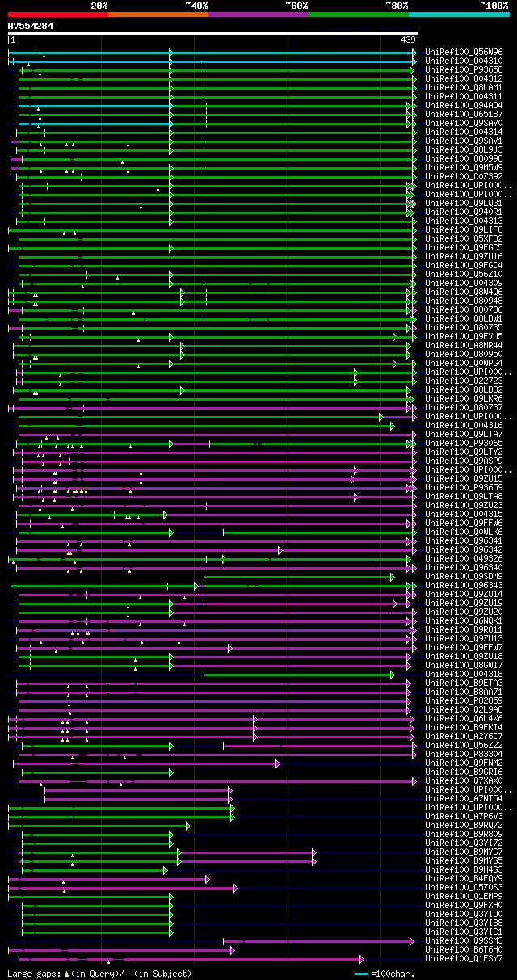Select the UniRef100_Q9SSM3 label
This screenshot has width=517, height=980.
(464, 940)
